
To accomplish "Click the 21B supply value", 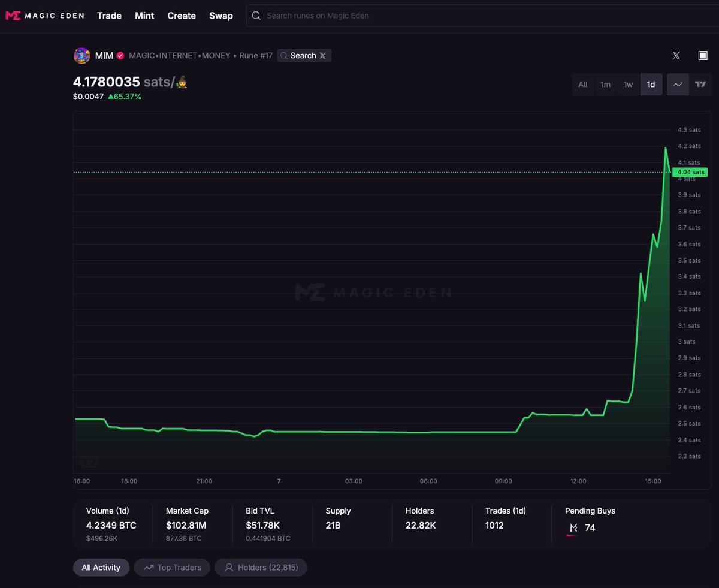I will coord(333,526).
